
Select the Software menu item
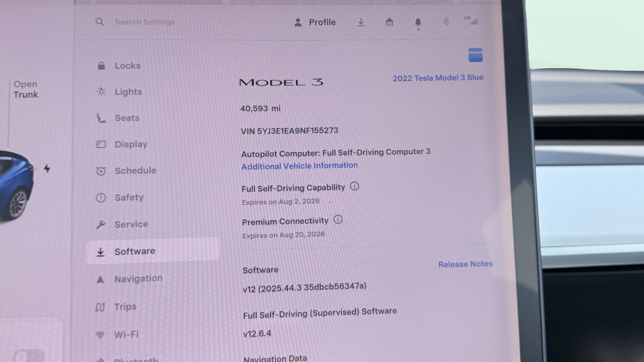point(153,251)
